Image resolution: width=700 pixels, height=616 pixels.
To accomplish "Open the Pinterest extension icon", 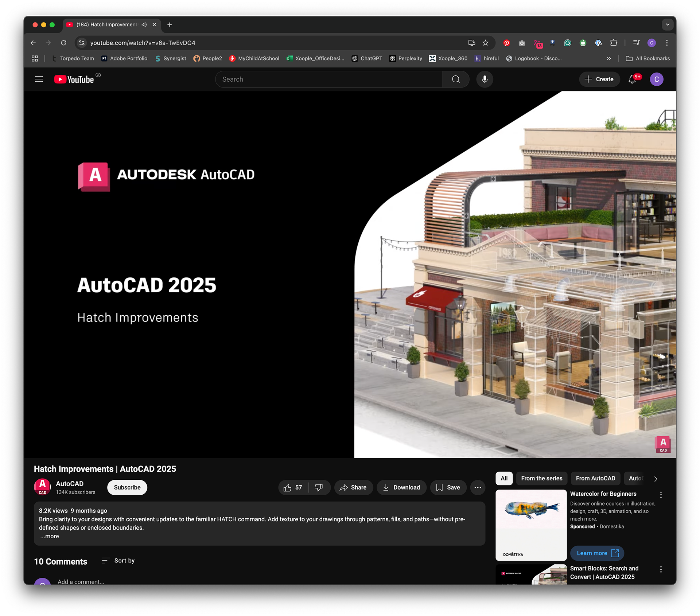I will coord(506,43).
